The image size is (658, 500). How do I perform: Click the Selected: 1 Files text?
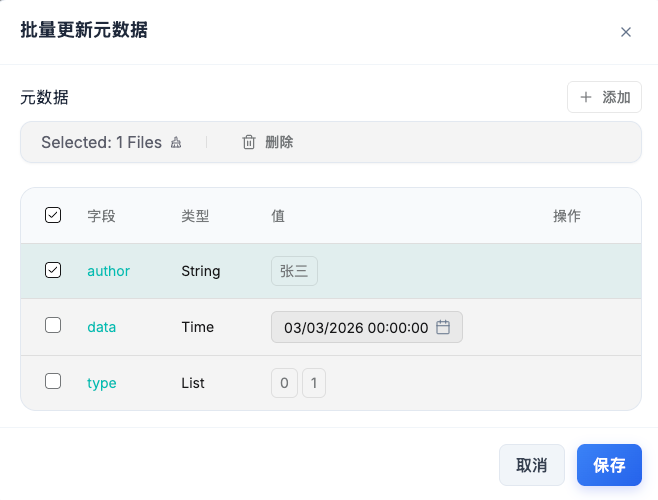[x=101, y=142]
